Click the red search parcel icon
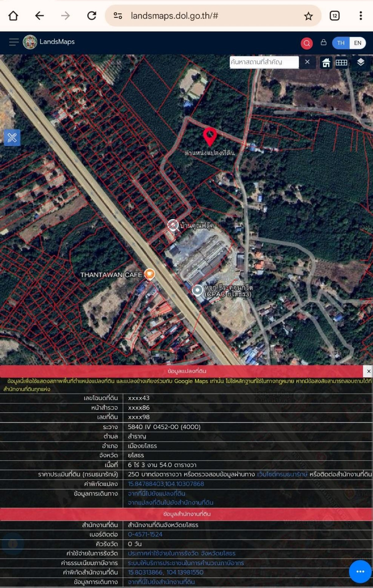Viewport: 373px width, 588px height. click(306, 43)
